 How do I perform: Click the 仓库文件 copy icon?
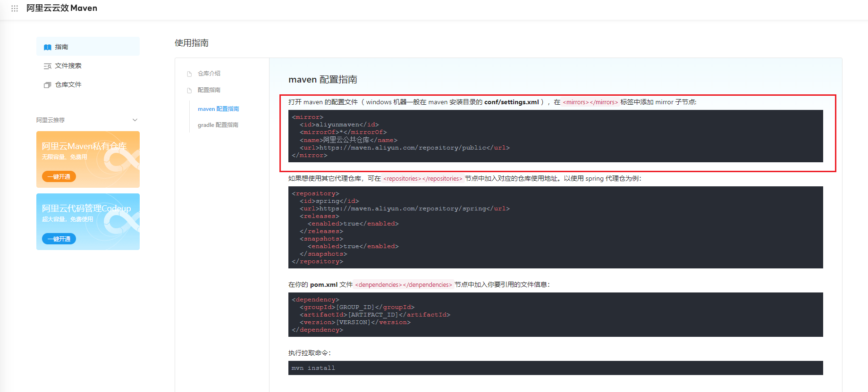click(47, 85)
